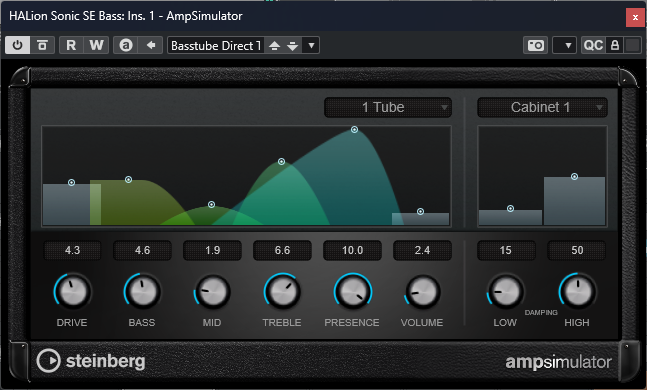Click the Volume handle in the graph
Image resolution: width=647 pixels, height=390 pixels.
point(420,211)
